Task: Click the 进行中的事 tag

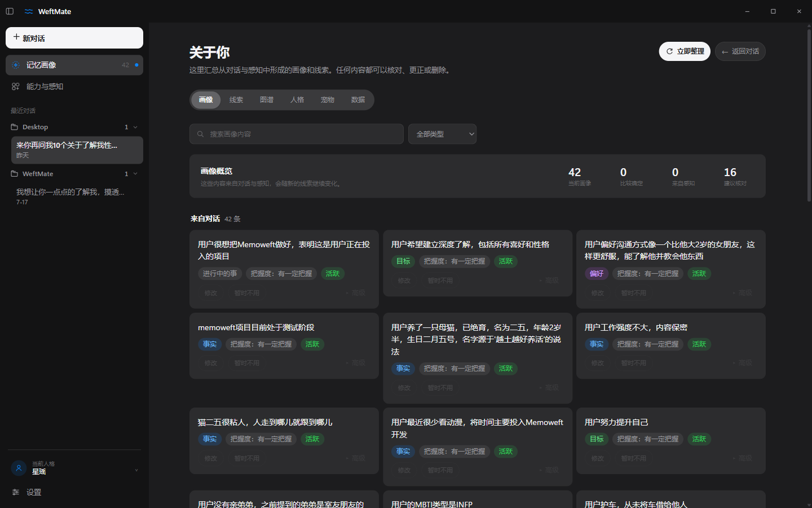Action: (x=220, y=273)
